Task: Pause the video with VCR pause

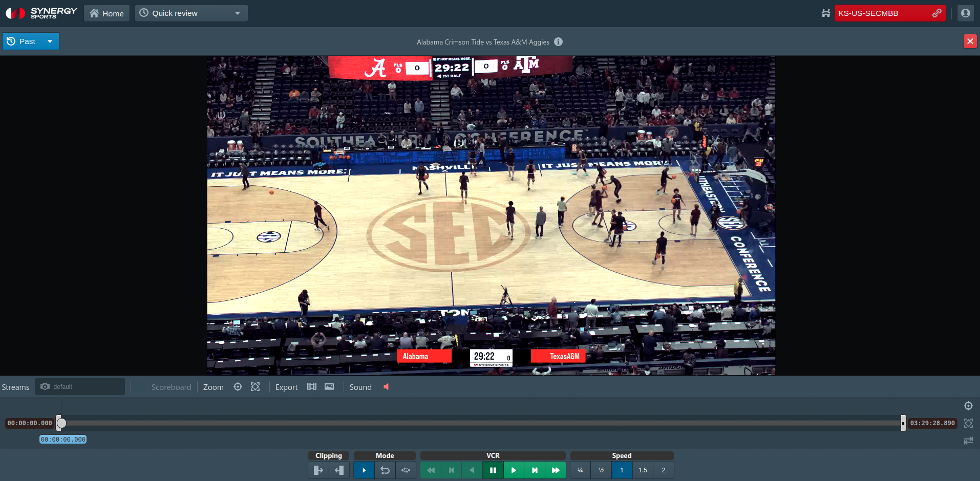Action: coord(493,470)
